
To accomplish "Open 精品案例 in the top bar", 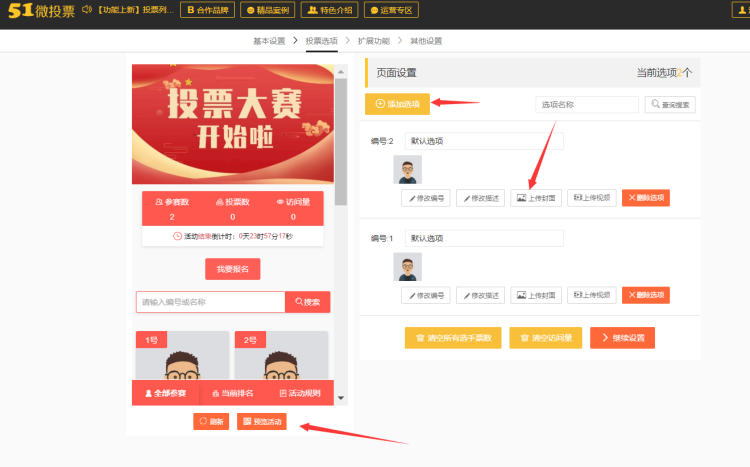I will pos(267,10).
